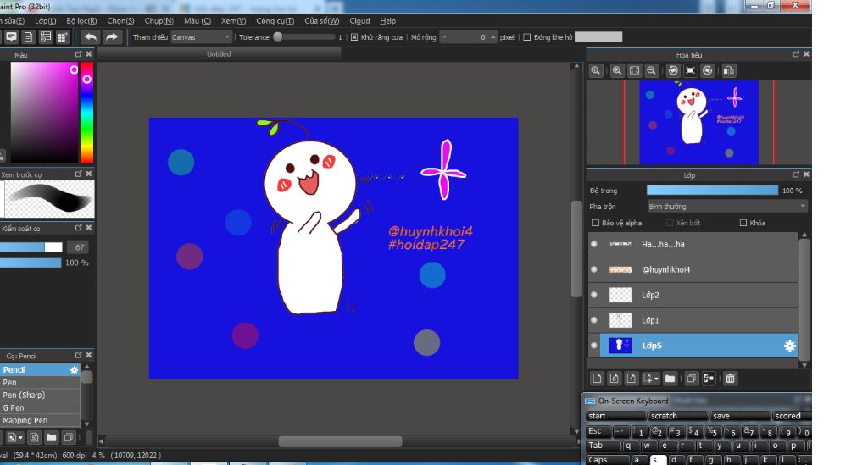
Task: Zoom in using the Hoa tiêu panel magnifier
Action: (x=617, y=71)
